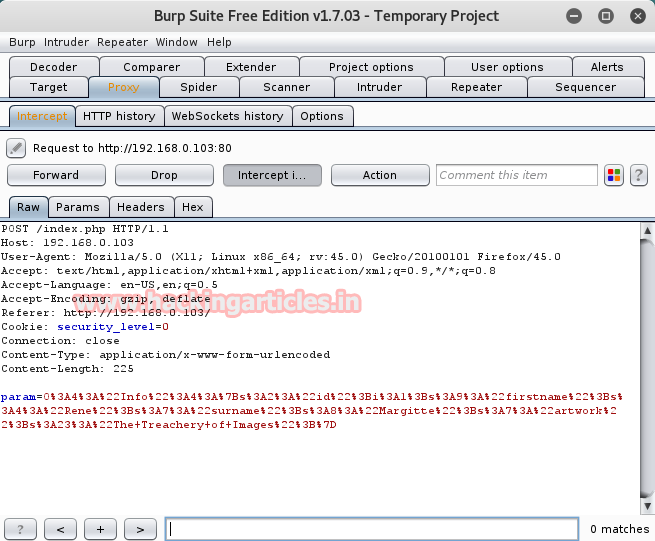This screenshot has width=655, height=541.
Task: Select the Intercept sub-tab
Action: (x=42, y=116)
